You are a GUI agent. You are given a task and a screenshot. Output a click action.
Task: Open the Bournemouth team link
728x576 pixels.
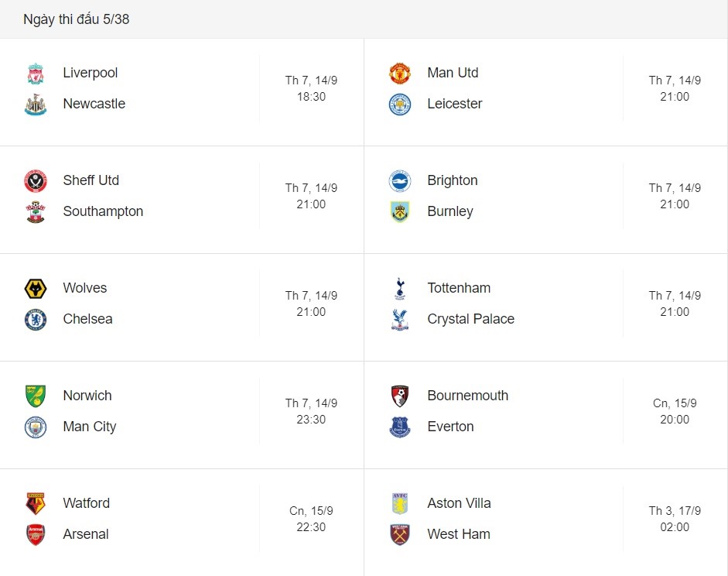click(467, 396)
